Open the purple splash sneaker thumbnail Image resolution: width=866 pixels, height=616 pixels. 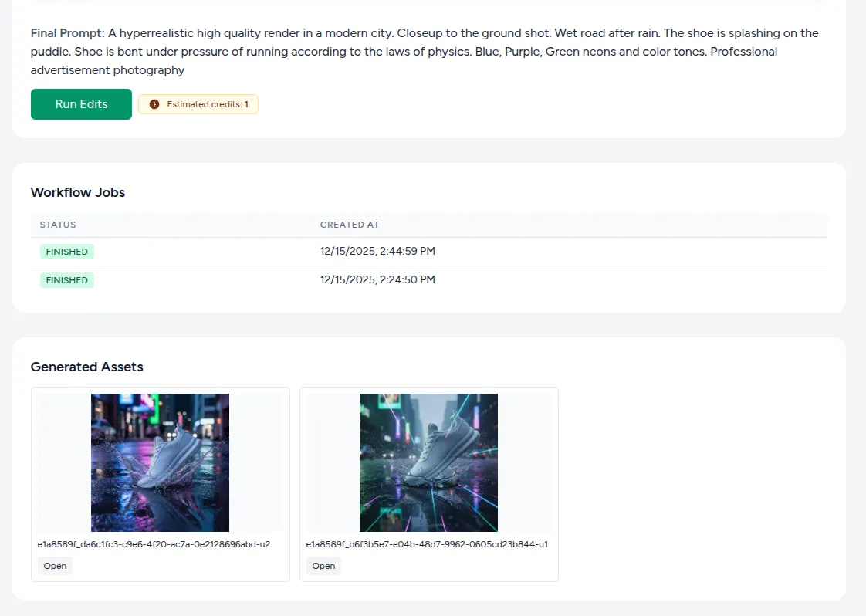pyautogui.click(x=160, y=462)
